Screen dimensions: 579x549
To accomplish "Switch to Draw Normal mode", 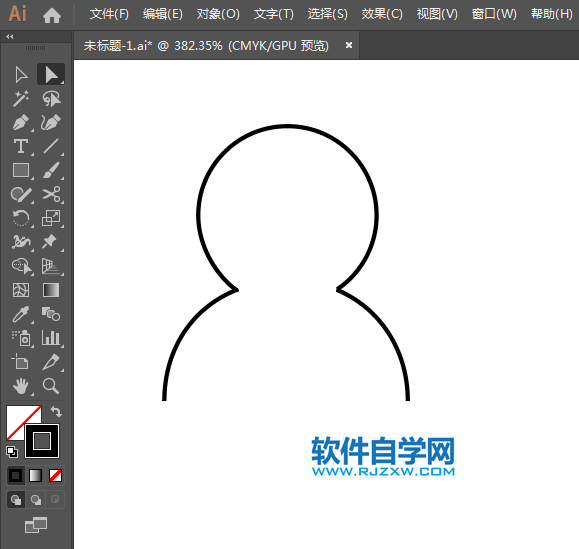I will coord(16,500).
